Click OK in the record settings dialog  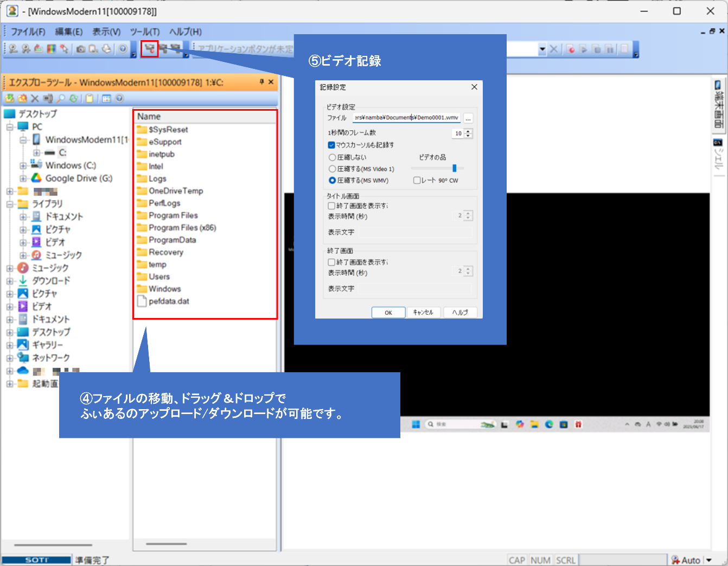(x=388, y=313)
